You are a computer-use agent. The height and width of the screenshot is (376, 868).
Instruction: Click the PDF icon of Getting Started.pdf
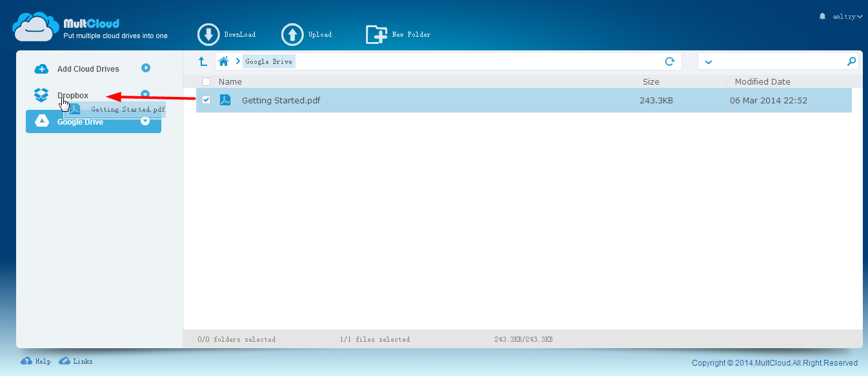pos(225,100)
